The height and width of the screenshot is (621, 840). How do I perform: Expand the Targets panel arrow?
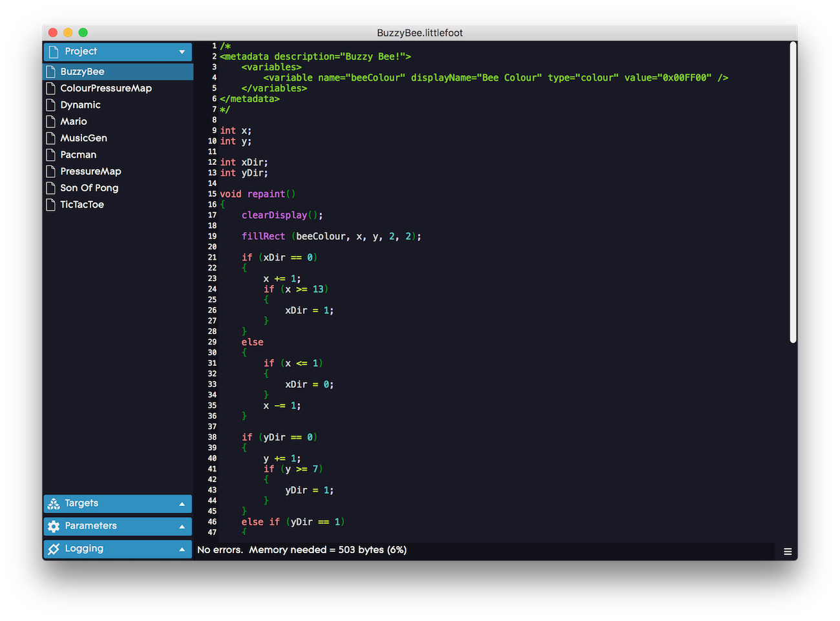pos(182,504)
